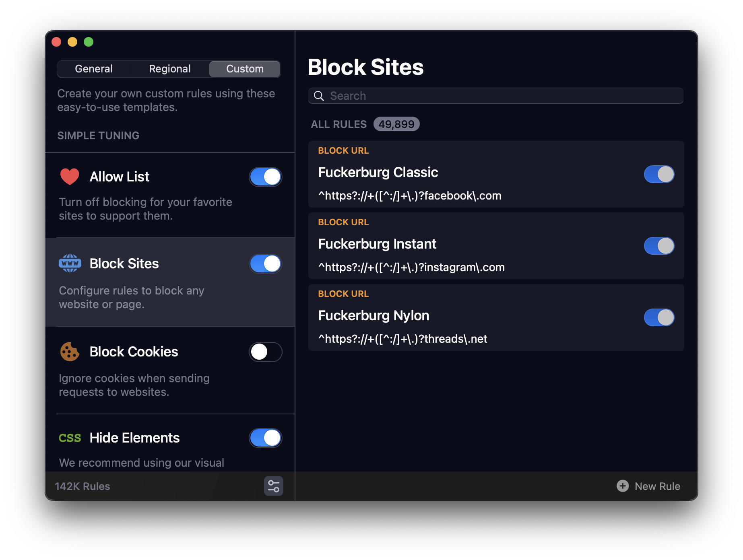
Task: Click the Block Sites main heading
Action: pyautogui.click(x=365, y=67)
